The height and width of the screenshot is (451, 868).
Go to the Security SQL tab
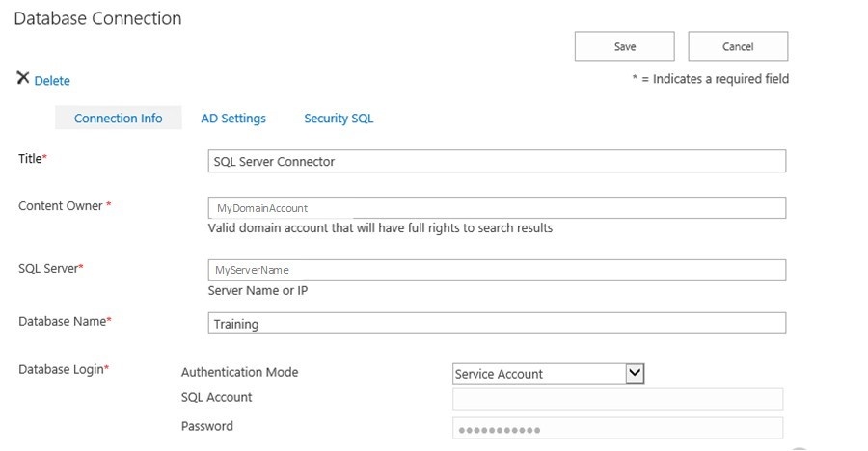pyautogui.click(x=339, y=119)
